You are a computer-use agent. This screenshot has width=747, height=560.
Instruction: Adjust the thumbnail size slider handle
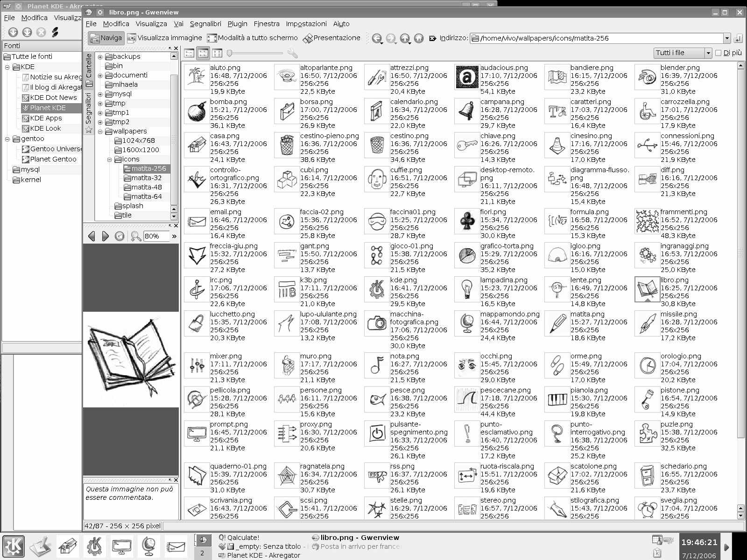(x=229, y=53)
